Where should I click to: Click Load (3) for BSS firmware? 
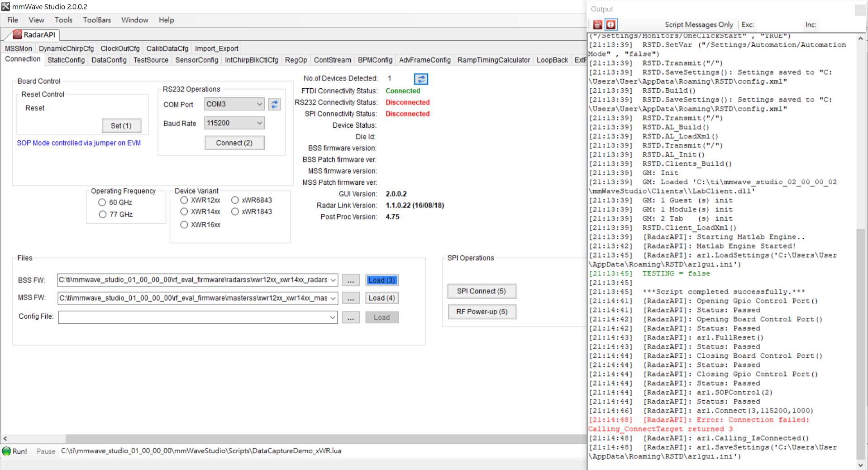(382, 280)
